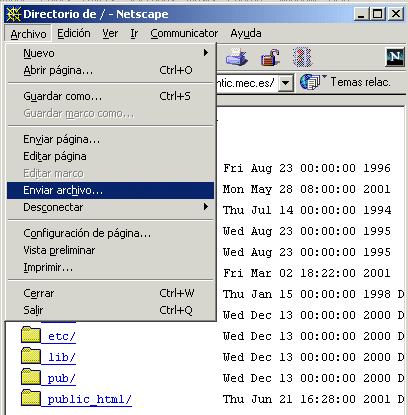Select Editar página menu entry
The width and height of the screenshot is (408, 415).
click(110, 156)
